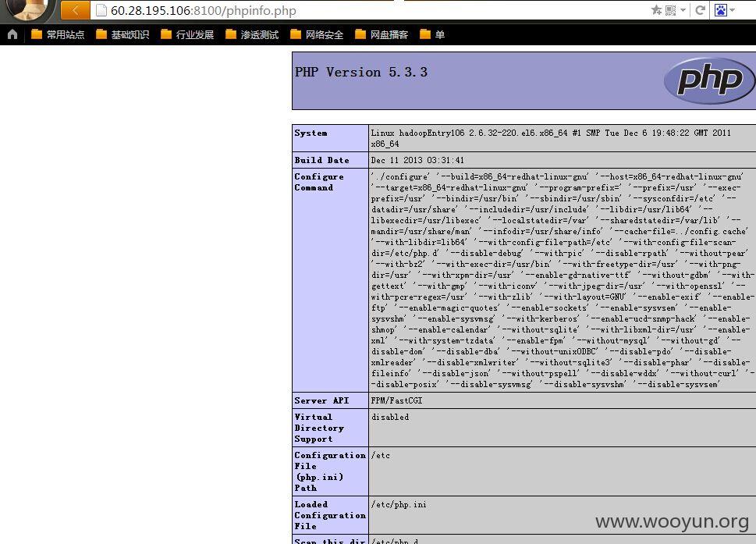This screenshot has width=756, height=544.
Task: Click the '/etc' path value
Action: (x=381, y=455)
